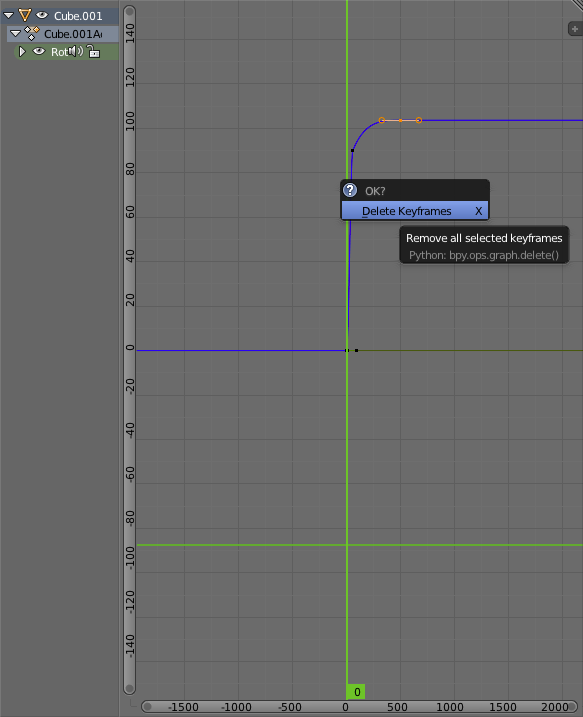The width and height of the screenshot is (583, 717).
Task: Click the left end handle of the horizontal scrollbar
Action: pyautogui.click(x=147, y=707)
